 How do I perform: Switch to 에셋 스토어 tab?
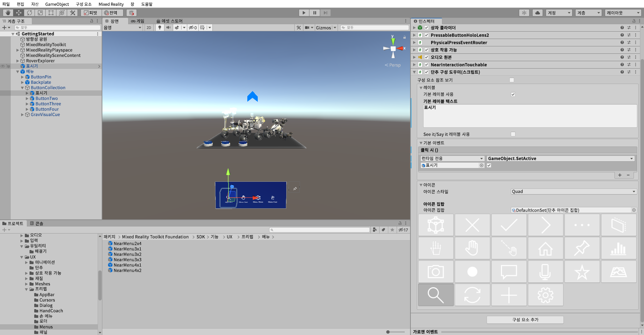[x=169, y=21]
